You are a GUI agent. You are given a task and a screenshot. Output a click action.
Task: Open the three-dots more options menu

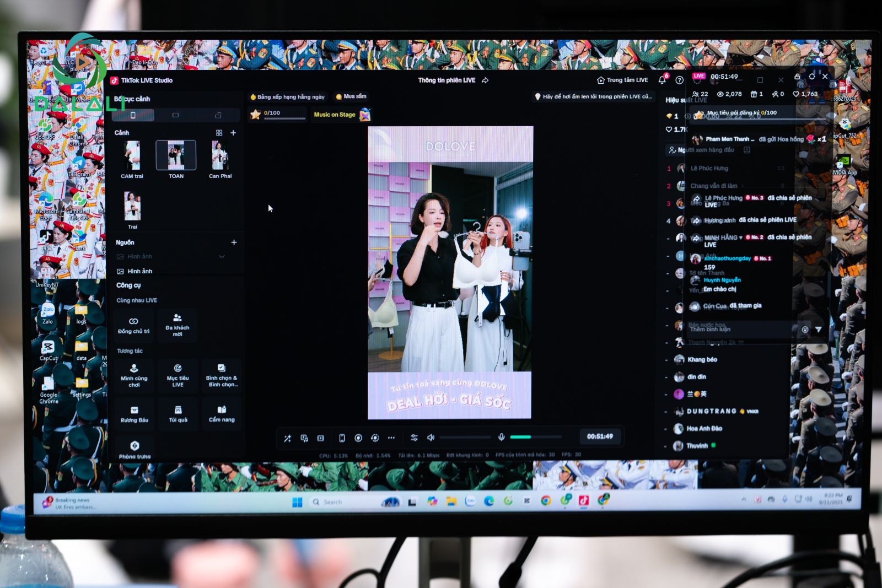(391, 438)
